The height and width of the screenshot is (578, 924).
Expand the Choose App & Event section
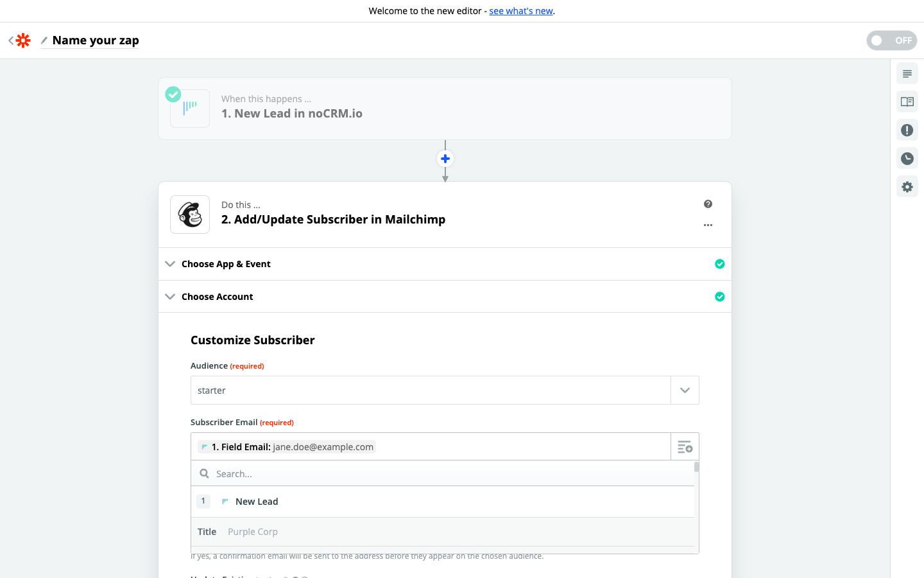[x=226, y=264]
